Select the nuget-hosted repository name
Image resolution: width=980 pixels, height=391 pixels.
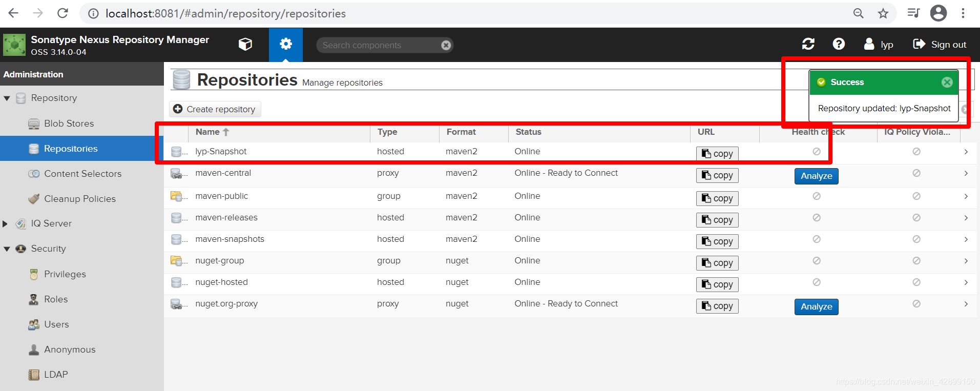pos(222,282)
